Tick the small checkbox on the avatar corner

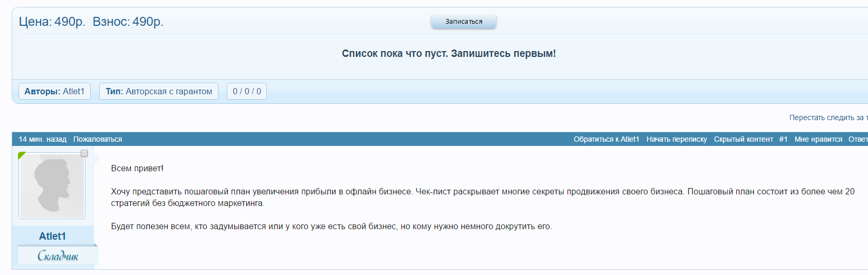click(x=84, y=153)
